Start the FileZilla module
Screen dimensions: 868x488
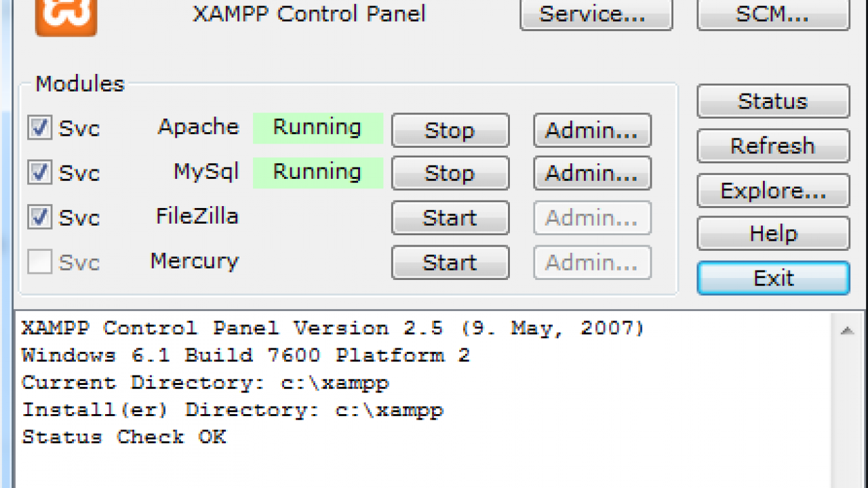(450, 218)
